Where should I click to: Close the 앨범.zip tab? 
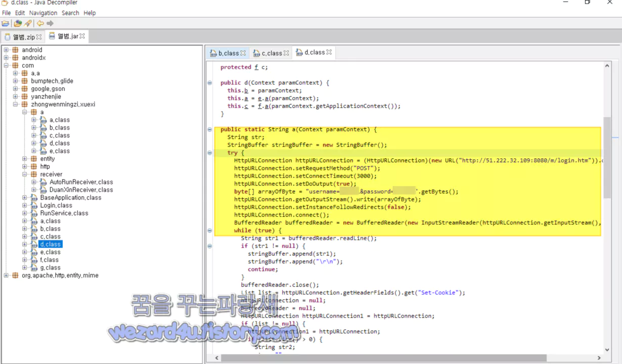(39, 37)
